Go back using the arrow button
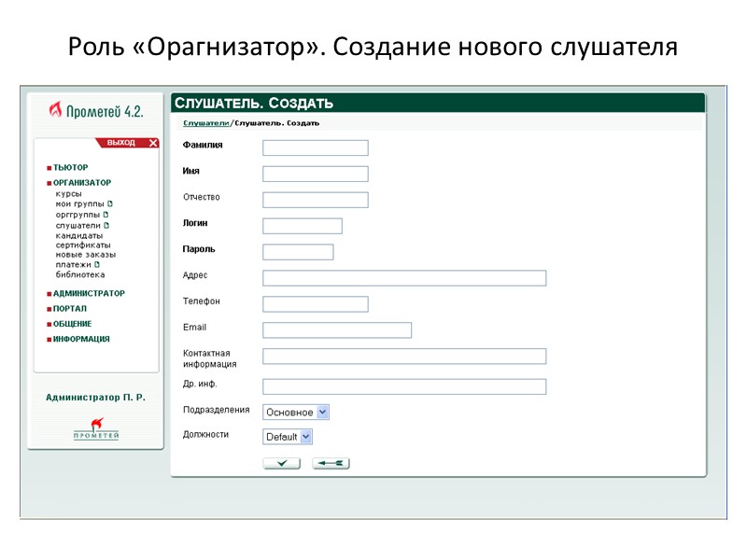 331,463
